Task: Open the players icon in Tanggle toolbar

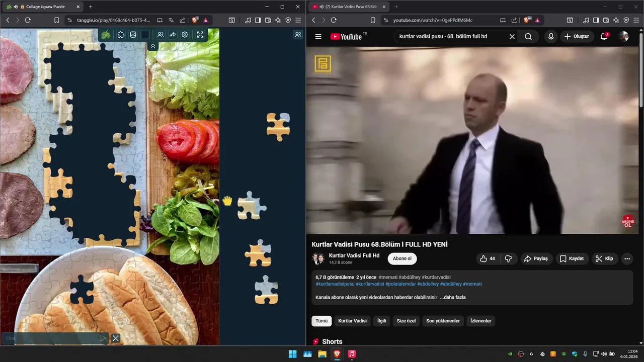Action: (x=160, y=35)
